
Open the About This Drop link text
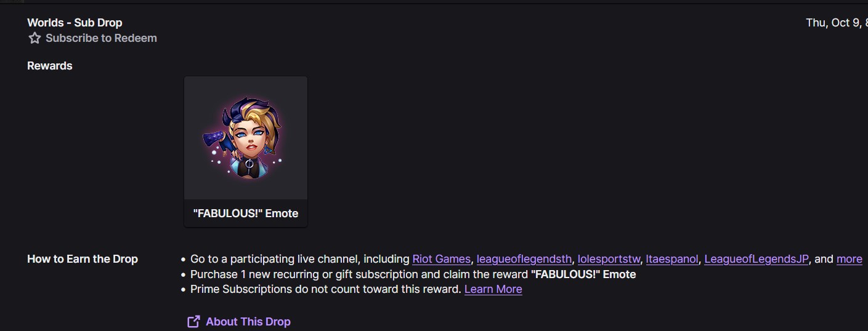[x=248, y=321]
